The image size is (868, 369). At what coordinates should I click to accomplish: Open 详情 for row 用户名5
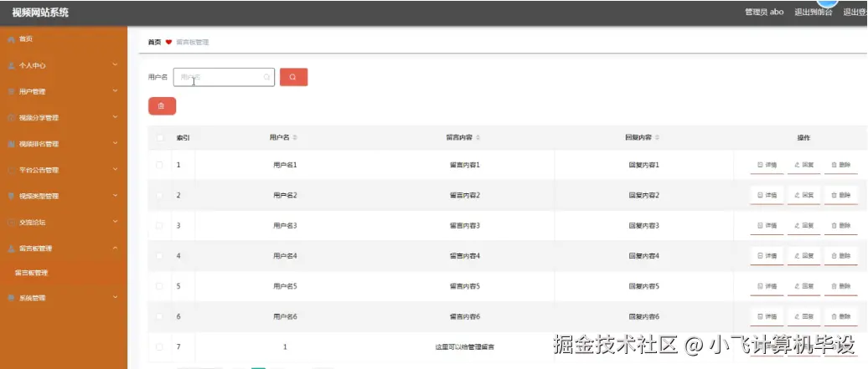[767, 286]
